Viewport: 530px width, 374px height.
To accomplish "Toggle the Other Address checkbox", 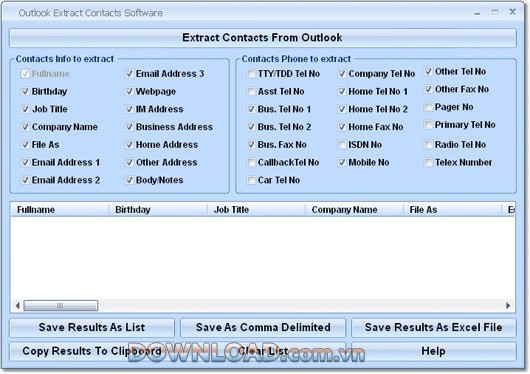I will (x=129, y=162).
